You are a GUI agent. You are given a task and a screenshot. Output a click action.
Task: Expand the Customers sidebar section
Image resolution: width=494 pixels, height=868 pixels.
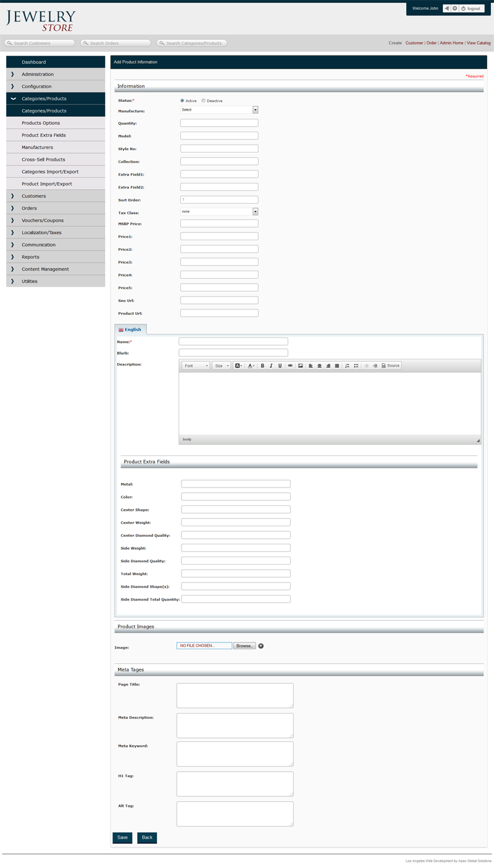(56, 196)
